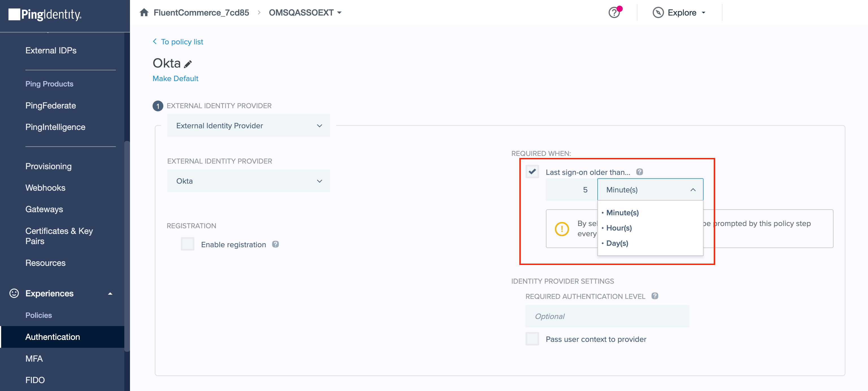Click the Make Default link
Viewport: 868px width, 391px height.
[x=175, y=79]
